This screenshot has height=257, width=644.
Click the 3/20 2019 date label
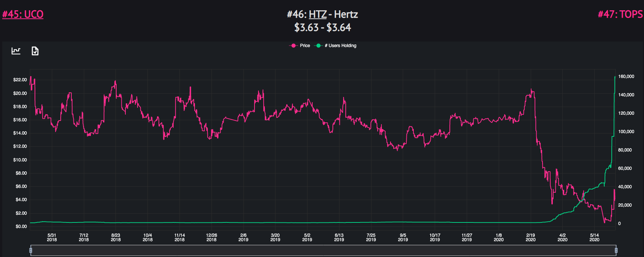pyautogui.click(x=275, y=238)
